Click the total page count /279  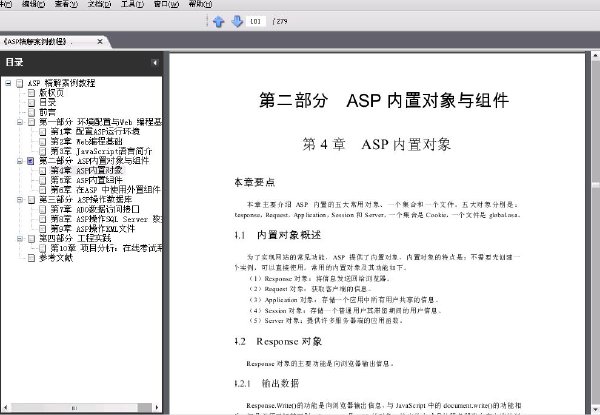pos(280,21)
